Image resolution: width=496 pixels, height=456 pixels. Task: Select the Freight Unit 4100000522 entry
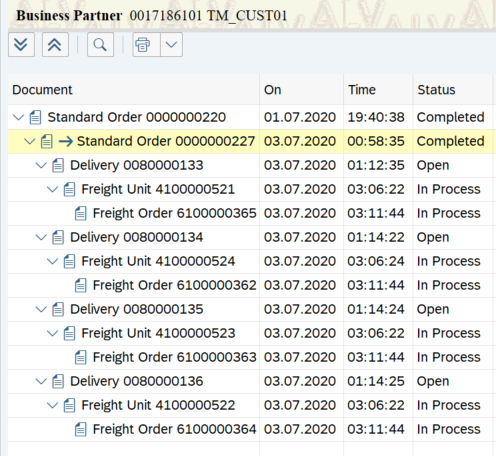[x=158, y=405]
